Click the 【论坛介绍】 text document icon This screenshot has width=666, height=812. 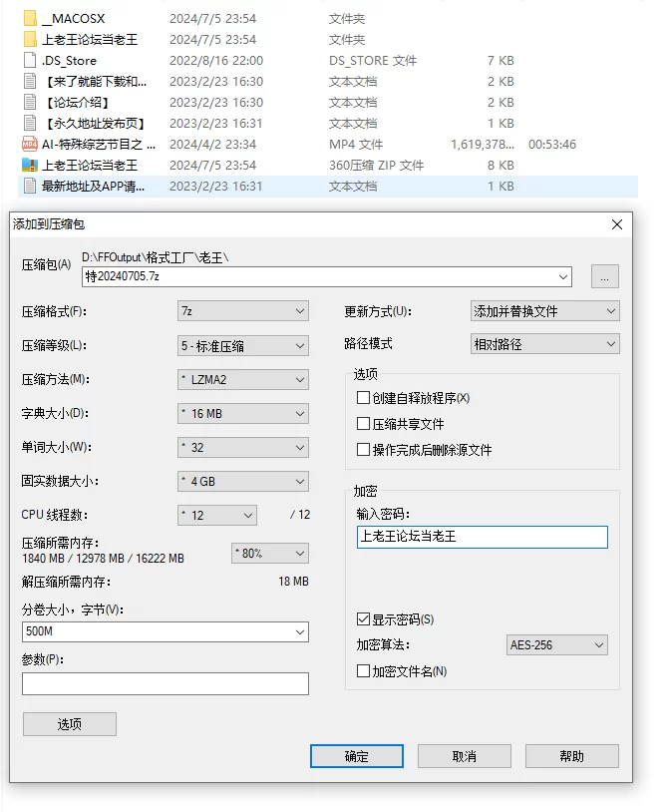tap(30, 102)
